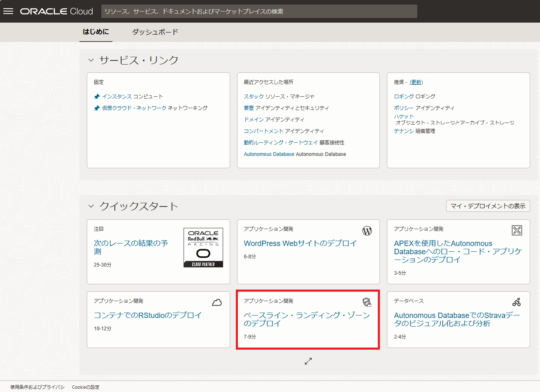This screenshot has width=540, height=392.
Task: Click the データベース category label
Action: pos(409,301)
